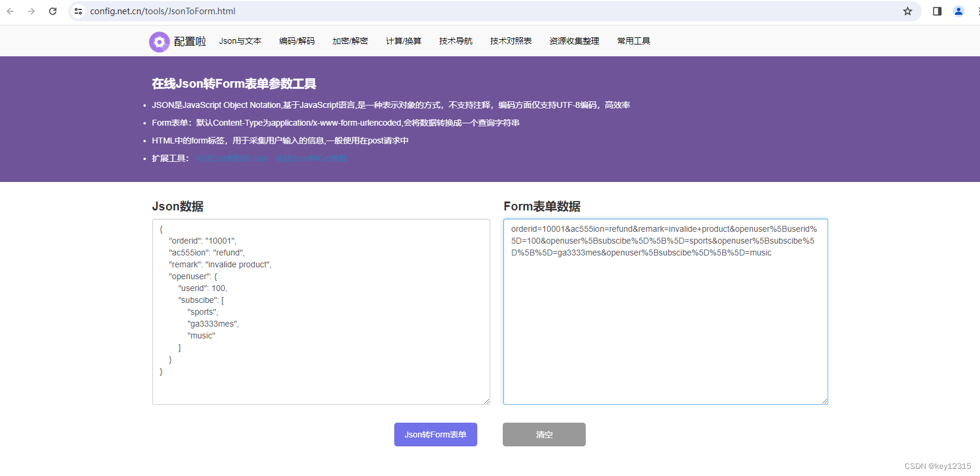Grab the Form textarea resize handle
Screen dimensions: 980x476
[825, 401]
